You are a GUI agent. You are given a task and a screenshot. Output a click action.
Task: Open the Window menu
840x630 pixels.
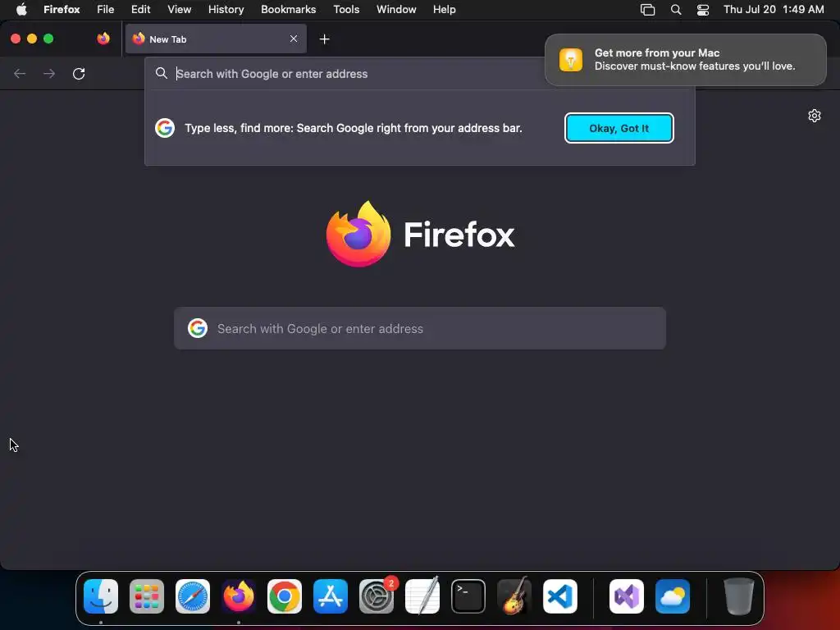396,9
